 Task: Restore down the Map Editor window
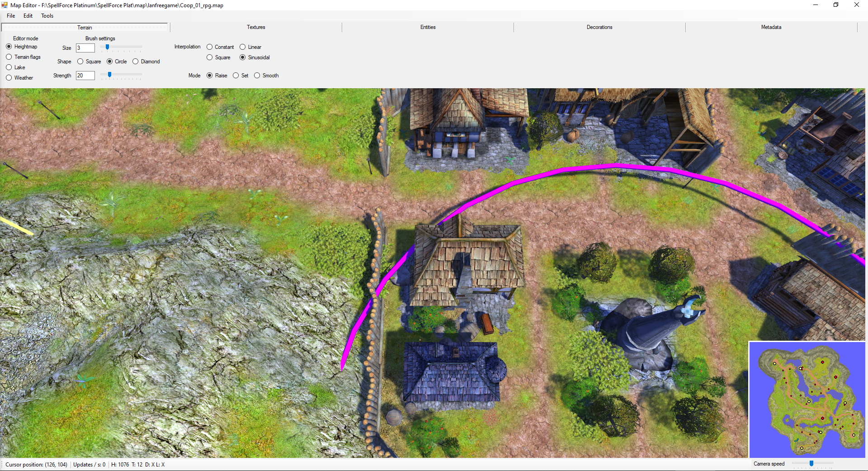point(836,5)
